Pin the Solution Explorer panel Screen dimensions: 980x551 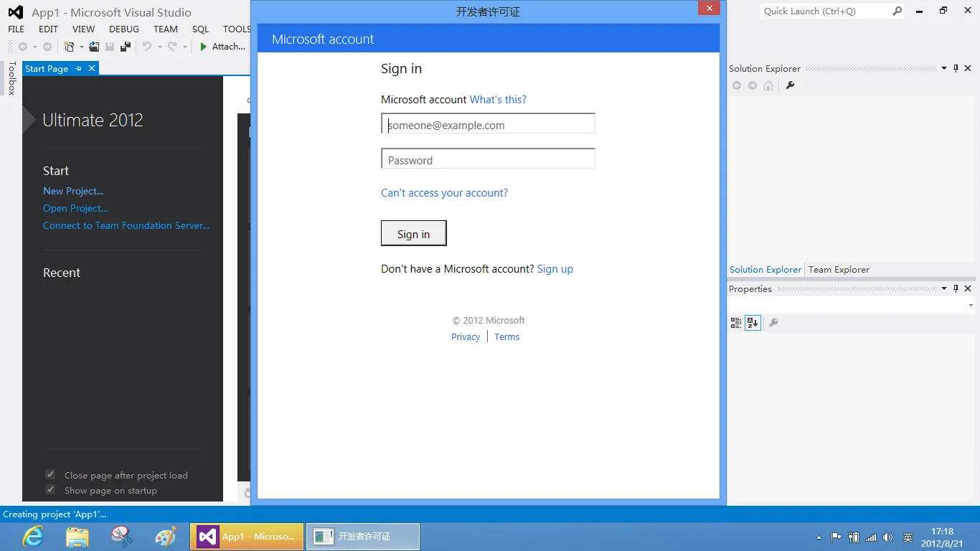pos(956,68)
